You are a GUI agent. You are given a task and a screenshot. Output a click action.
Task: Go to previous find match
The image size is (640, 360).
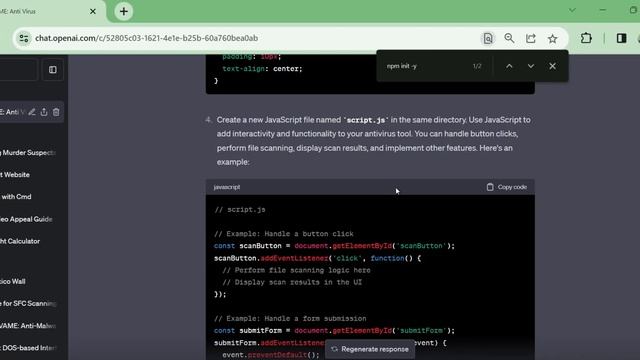pyautogui.click(x=509, y=66)
